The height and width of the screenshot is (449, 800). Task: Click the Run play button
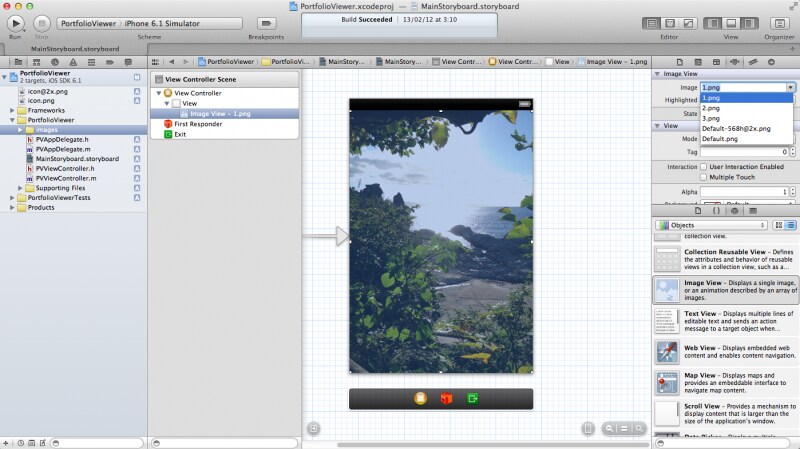point(15,23)
